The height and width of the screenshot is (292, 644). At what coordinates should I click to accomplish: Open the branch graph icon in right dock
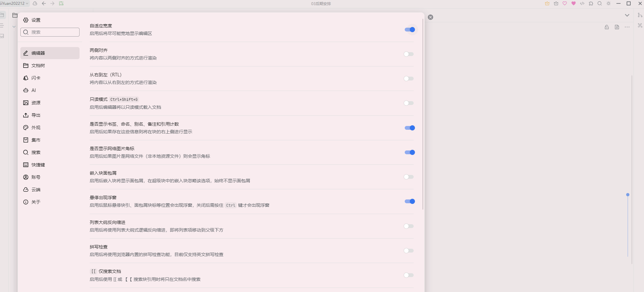[x=640, y=15]
